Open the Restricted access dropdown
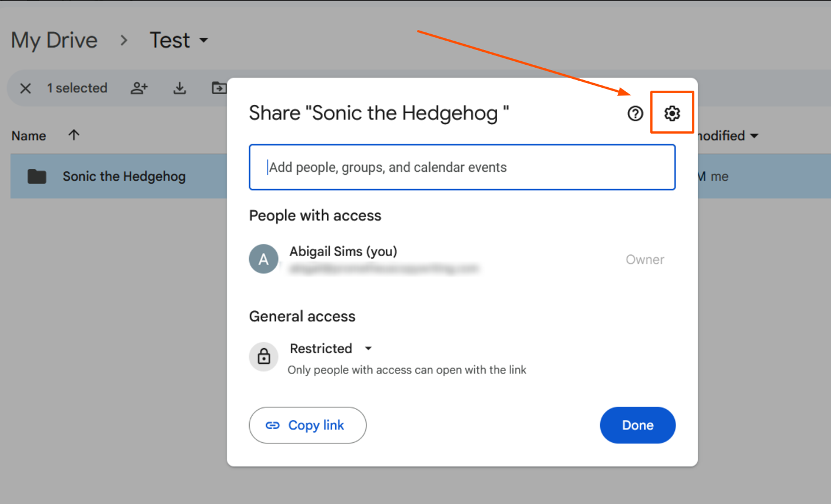831x504 pixels. tap(331, 349)
